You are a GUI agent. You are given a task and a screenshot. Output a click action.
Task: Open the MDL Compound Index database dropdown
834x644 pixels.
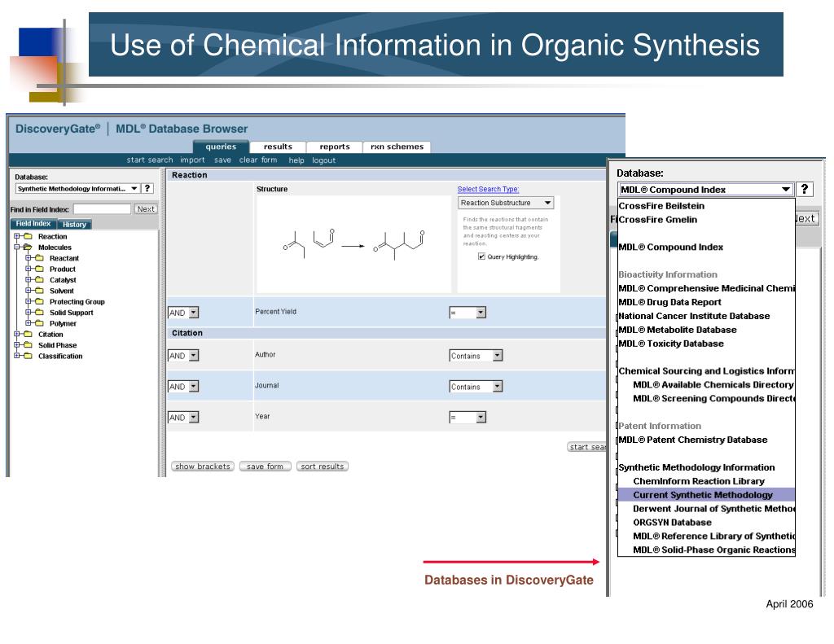click(x=706, y=190)
